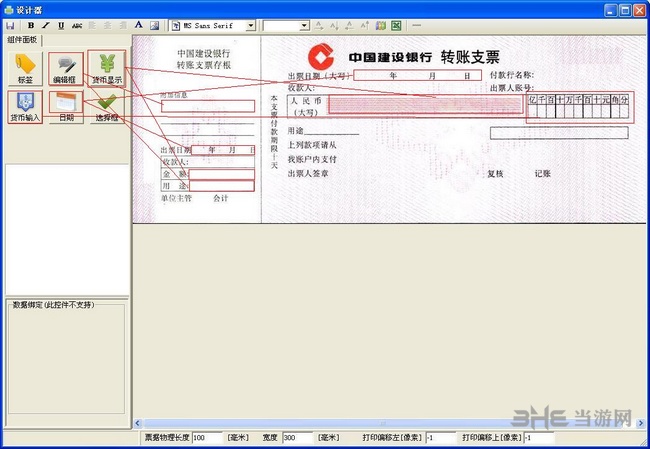Select the 选择框 checkbox component
The image size is (650, 449).
pyautogui.click(x=107, y=107)
